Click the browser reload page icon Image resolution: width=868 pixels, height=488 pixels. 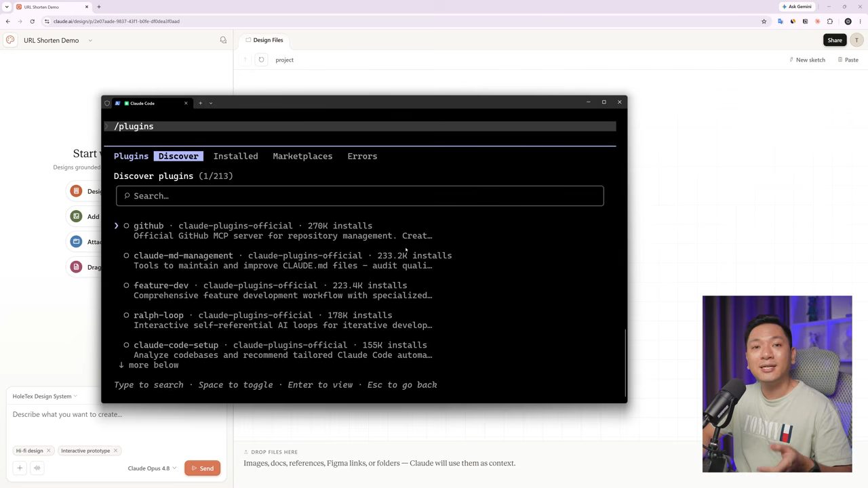tap(32, 21)
